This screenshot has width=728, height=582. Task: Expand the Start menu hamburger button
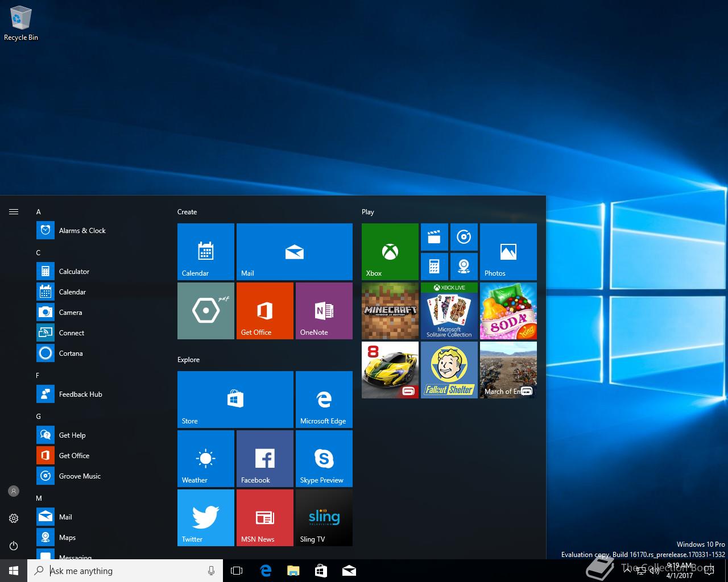pos(14,212)
